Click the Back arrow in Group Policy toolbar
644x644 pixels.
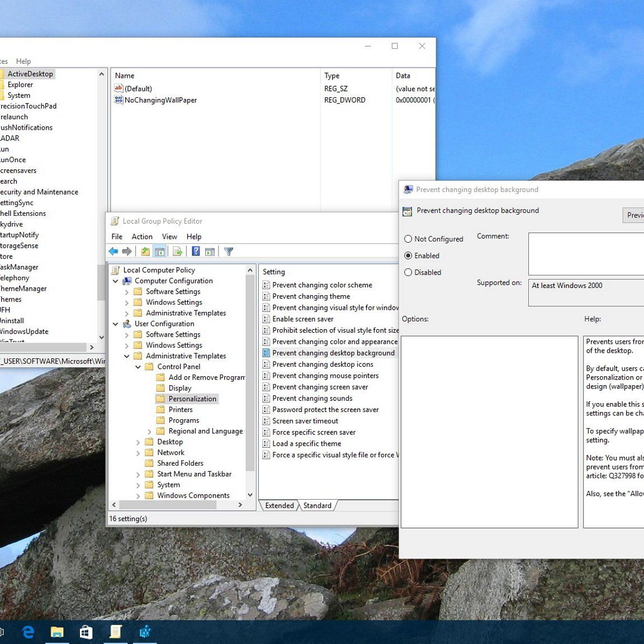coord(113,252)
